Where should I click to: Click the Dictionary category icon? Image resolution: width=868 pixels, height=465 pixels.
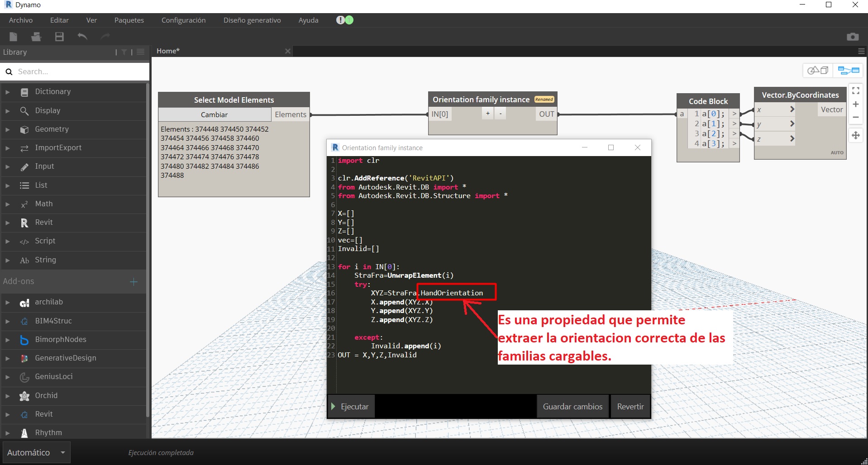point(24,92)
